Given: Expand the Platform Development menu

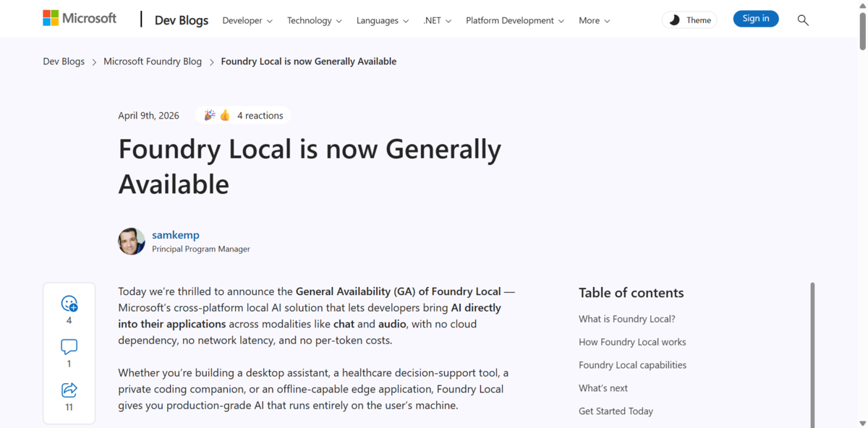Looking at the screenshot, I should [x=515, y=20].
